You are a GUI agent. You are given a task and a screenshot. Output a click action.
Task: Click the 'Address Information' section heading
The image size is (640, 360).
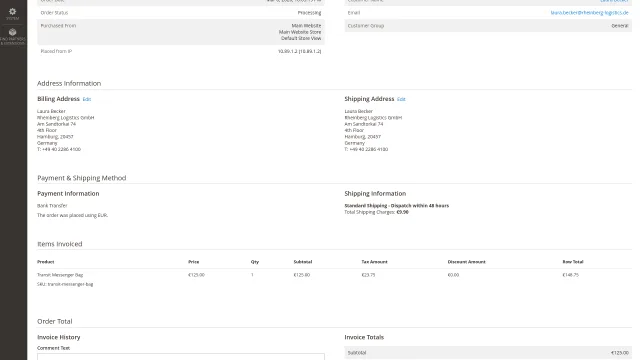69,83
